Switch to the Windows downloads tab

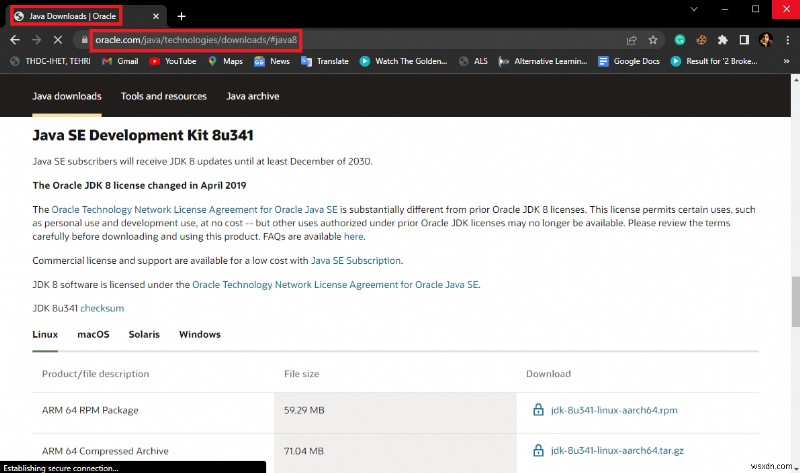[199, 334]
